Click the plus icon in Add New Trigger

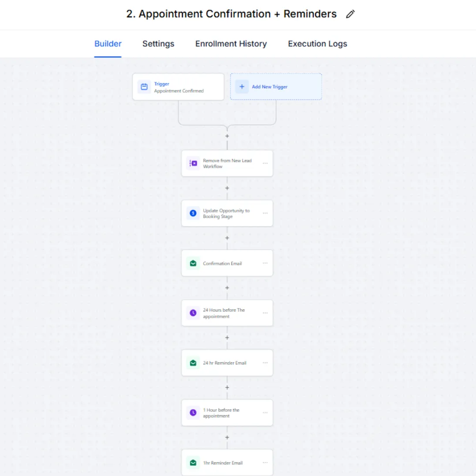click(242, 87)
